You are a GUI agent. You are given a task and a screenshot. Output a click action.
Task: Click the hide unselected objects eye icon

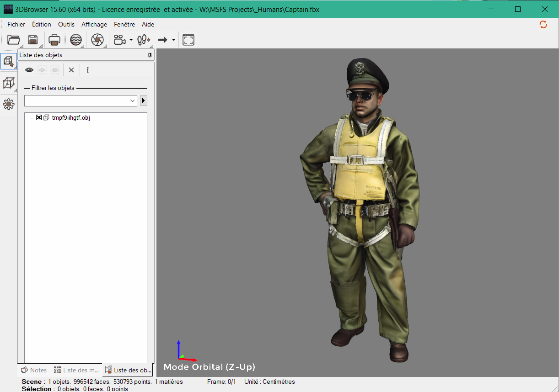[x=55, y=70]
